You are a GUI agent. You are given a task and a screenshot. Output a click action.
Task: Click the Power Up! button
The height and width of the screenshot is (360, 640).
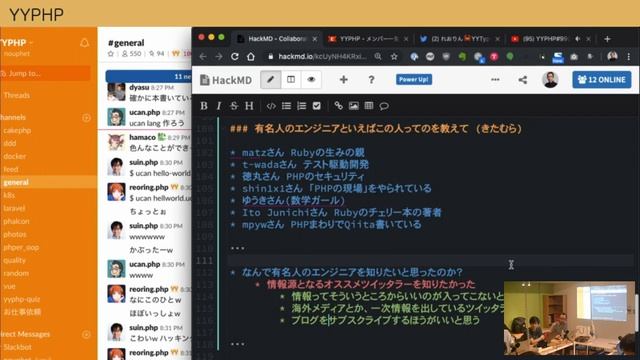(414, 80)
